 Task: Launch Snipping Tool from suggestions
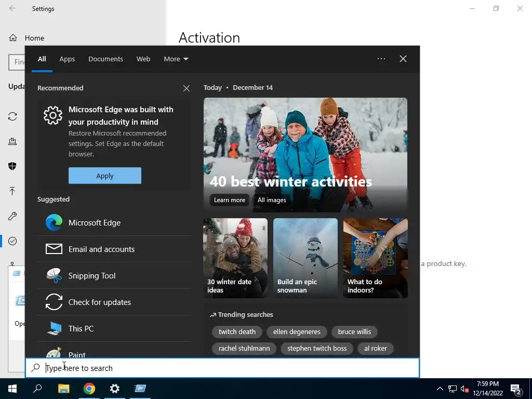click(x=114, y=275)
